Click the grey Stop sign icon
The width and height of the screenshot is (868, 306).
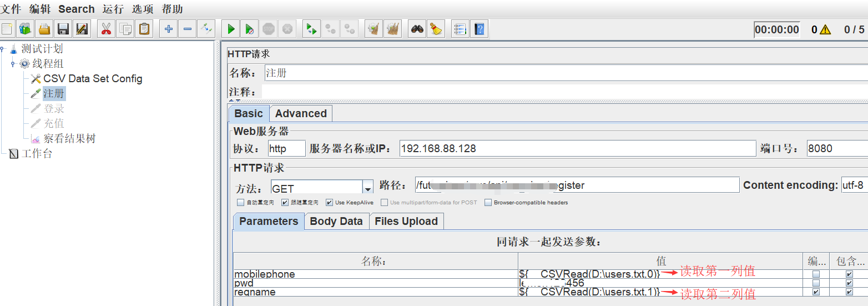(269, 29)
